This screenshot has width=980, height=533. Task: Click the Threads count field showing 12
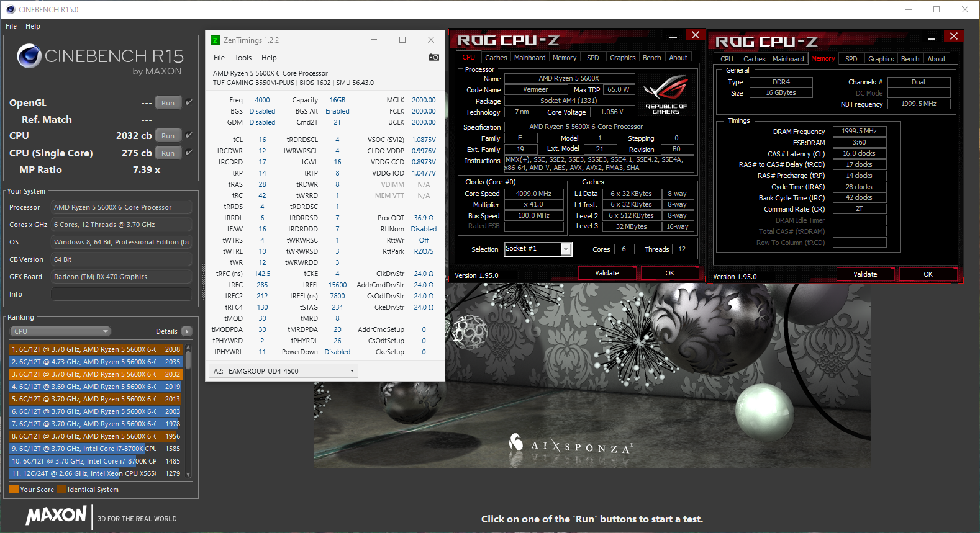point(682,249)
